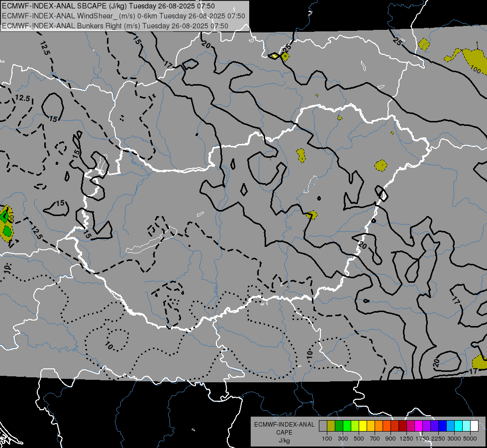The width and height of the screenshot is (487, 448).
Task: Select the SBCAPE title line in the header
Action: pyautogui.click(x=108, y=6)
